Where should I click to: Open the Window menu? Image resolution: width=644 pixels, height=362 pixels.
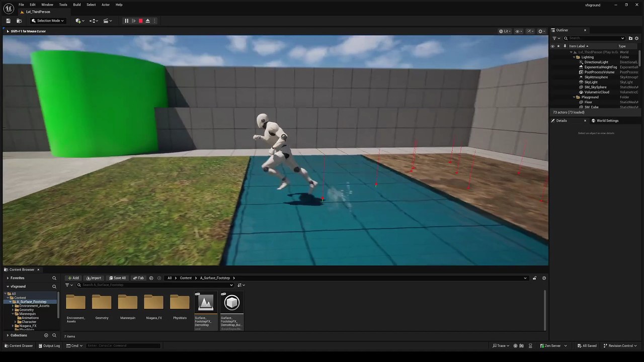click(x=47, y=5)
